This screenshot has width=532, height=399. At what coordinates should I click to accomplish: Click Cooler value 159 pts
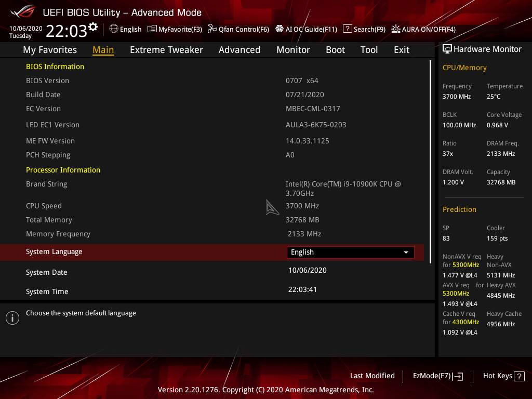point(497,238)
